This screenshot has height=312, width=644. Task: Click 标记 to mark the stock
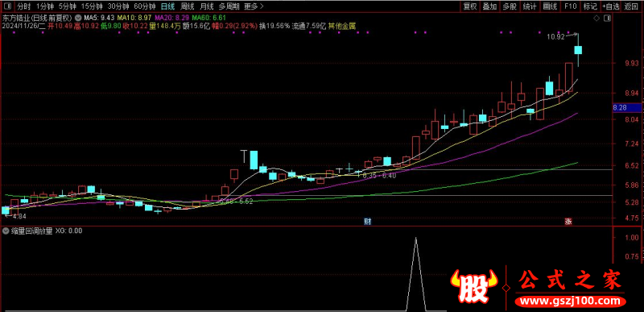[590, 6]
